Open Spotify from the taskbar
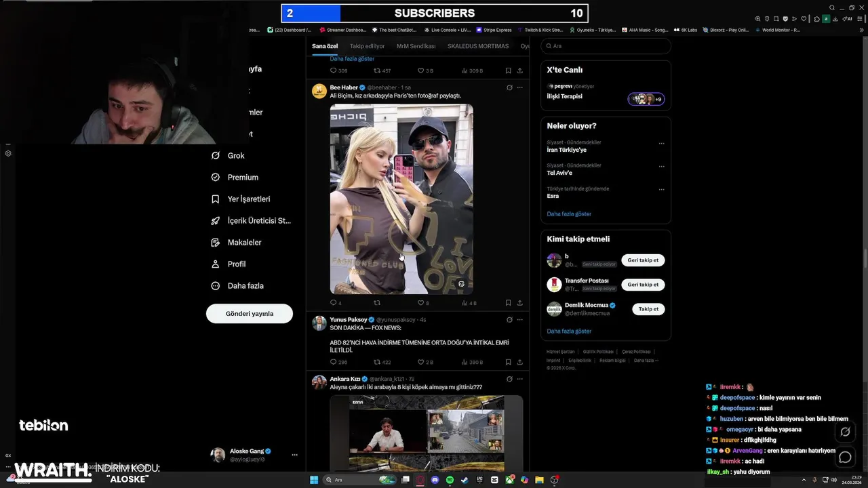The height and width of the screenshot is (488, 868). [450, 480]
